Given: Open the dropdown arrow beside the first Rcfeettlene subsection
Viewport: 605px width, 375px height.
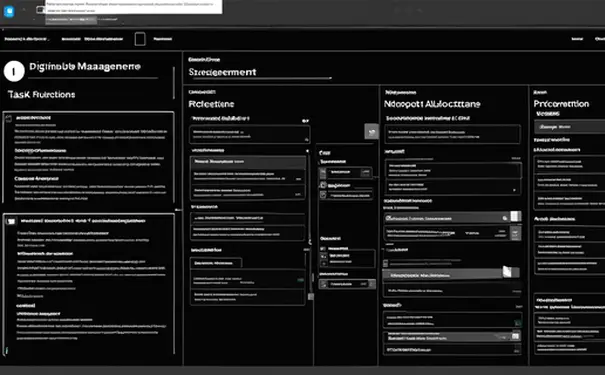Looking at the screenshot, I should (x=305, y=121).
